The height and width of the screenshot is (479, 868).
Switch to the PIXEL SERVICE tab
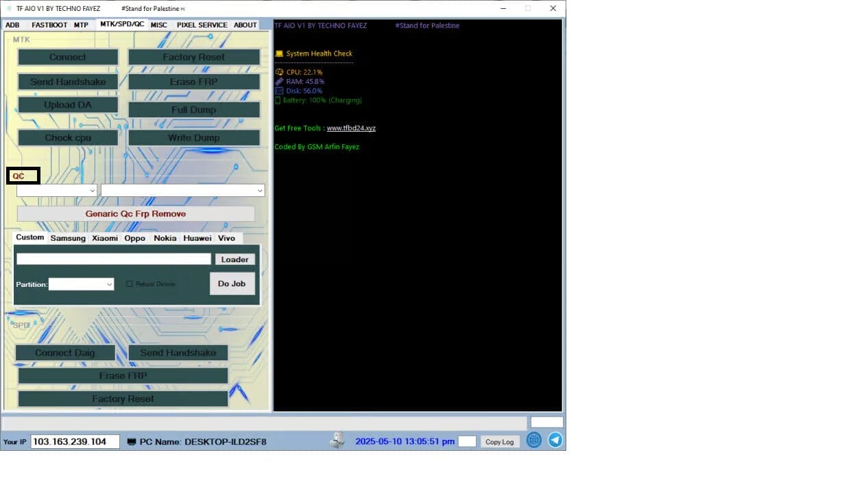point(202,25)
